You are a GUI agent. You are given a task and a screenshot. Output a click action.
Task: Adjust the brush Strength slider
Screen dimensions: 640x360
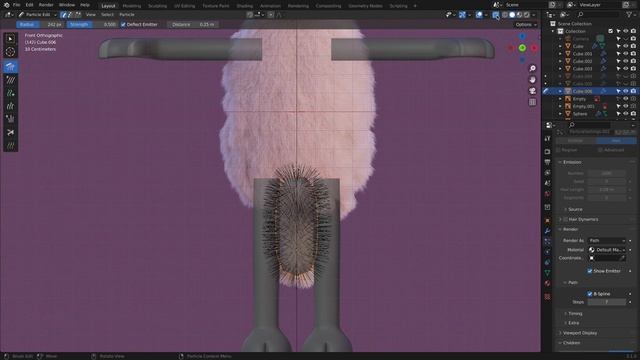[92, 24]
